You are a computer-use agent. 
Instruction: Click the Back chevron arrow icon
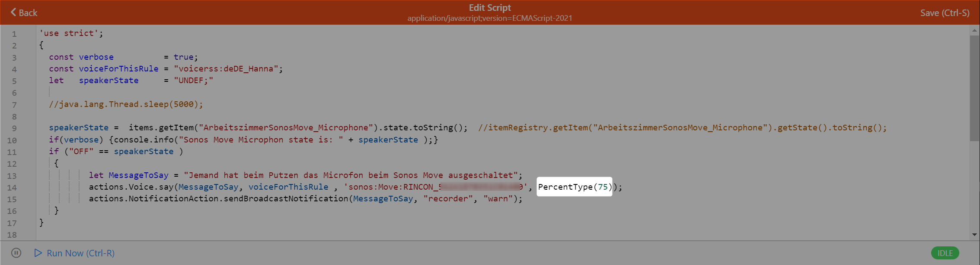13,12
